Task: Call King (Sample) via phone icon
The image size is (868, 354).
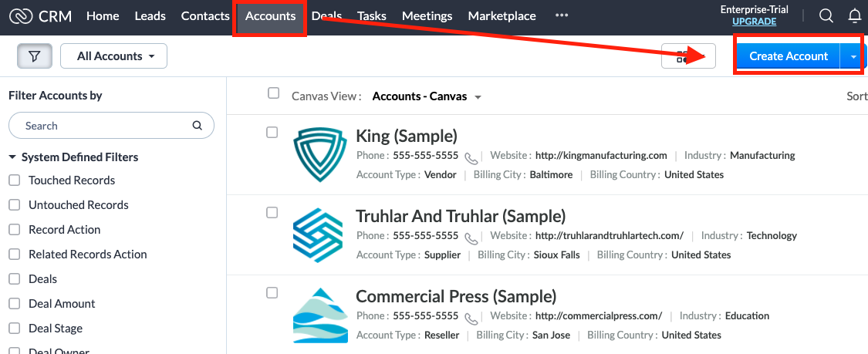Action: (471, 159)
